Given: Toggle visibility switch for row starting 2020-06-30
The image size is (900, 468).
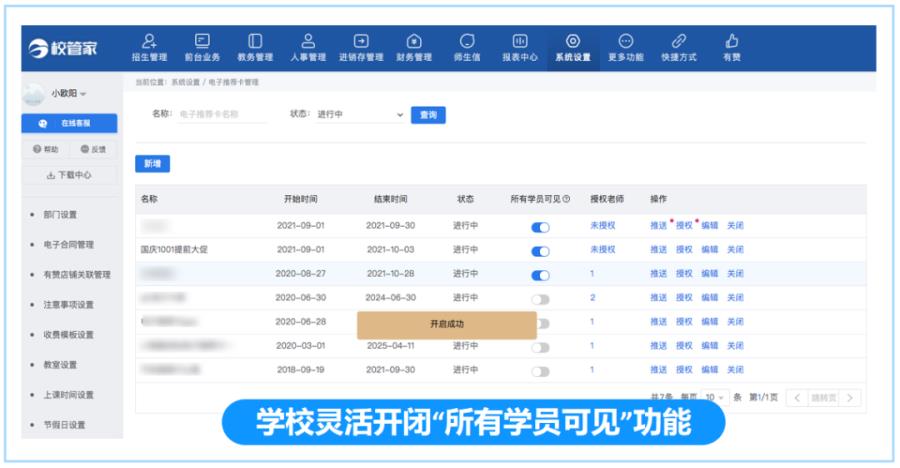Looking at the screenshot, I should click(x=540, y=299).
